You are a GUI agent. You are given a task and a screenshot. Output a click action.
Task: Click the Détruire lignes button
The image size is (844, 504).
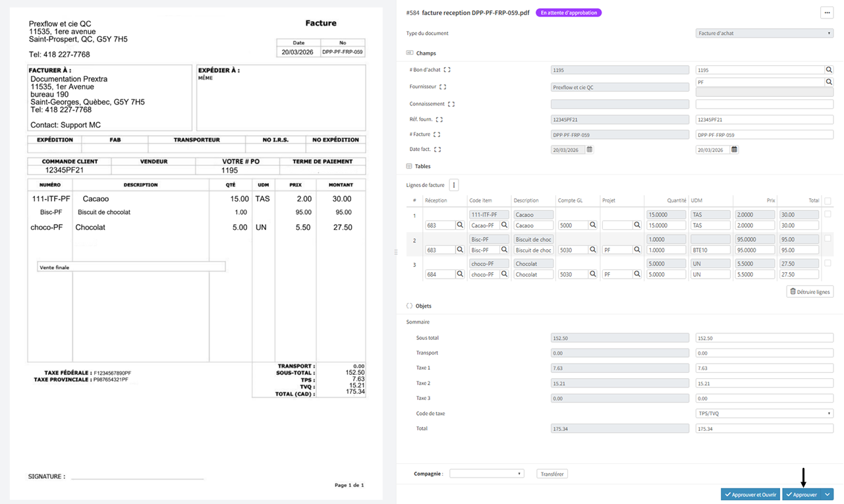(810, 291)
